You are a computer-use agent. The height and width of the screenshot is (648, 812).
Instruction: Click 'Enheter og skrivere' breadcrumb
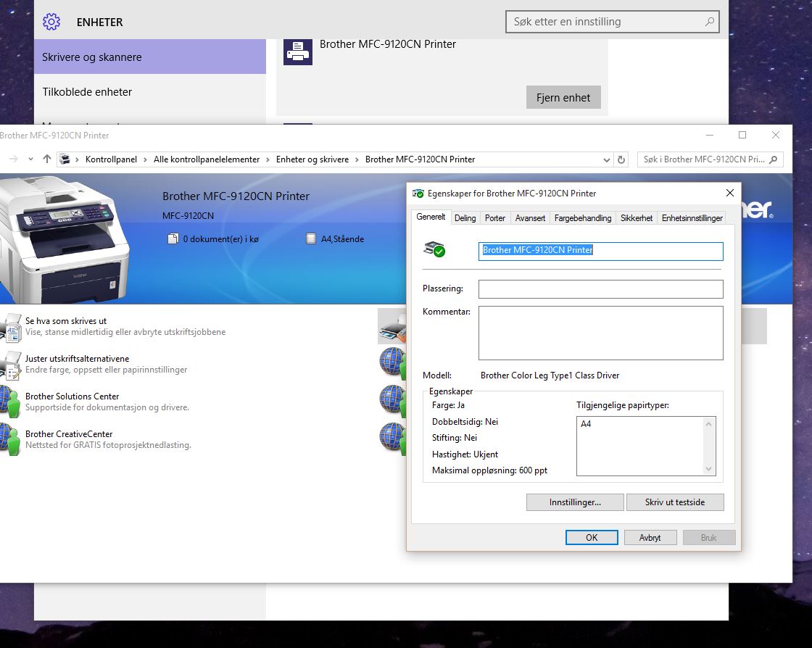tap(312, 159)
